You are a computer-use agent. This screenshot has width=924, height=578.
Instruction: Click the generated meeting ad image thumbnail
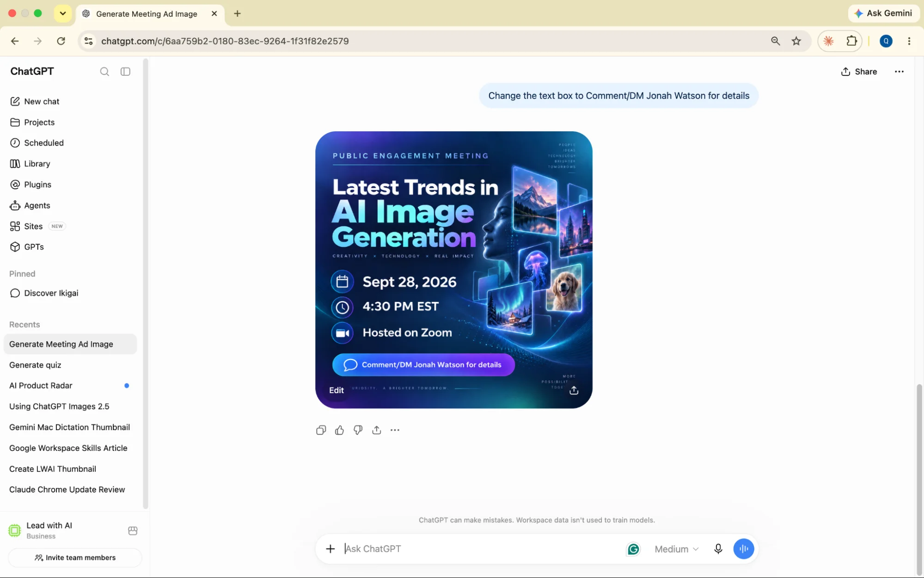pyautogui.click(x=453, y=270)
